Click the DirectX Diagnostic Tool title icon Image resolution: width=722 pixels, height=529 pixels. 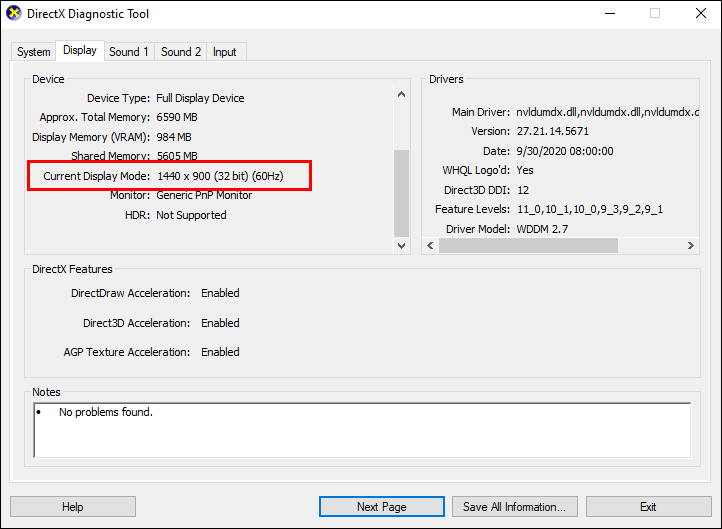14,13
